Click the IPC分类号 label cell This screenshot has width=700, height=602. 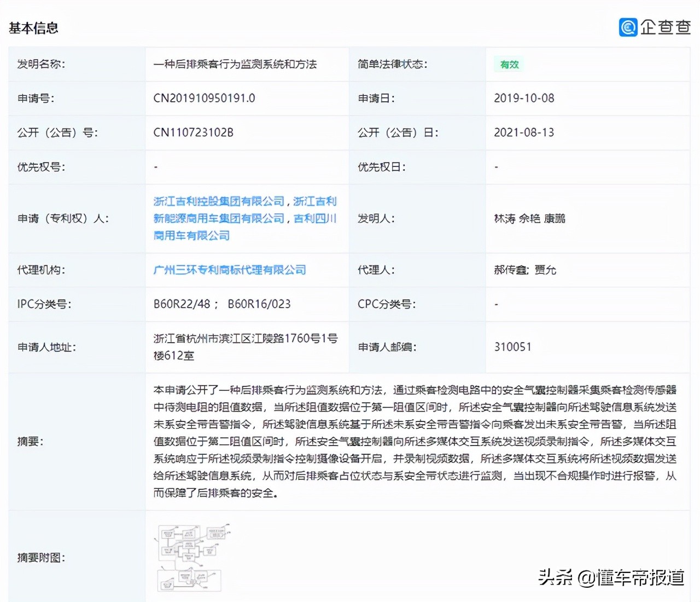point(77,304)
